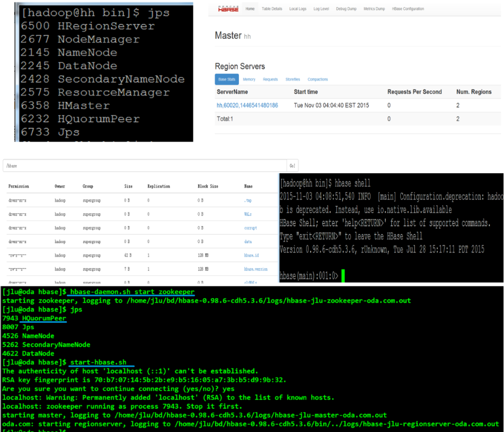Open the data directory link

(x=248, y=241)
